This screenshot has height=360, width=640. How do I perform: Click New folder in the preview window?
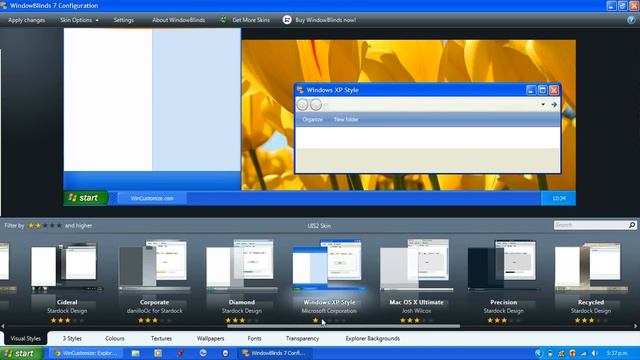346,120
